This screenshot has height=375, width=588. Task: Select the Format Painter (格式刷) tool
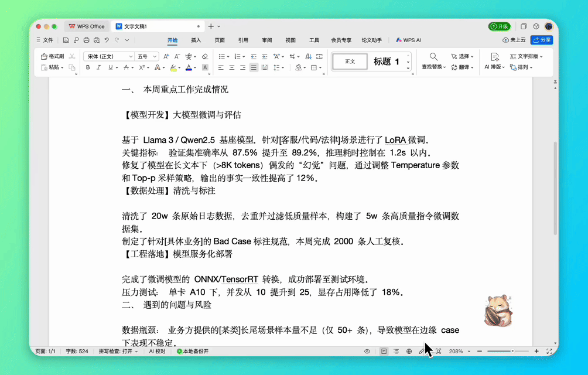point(52,56)
